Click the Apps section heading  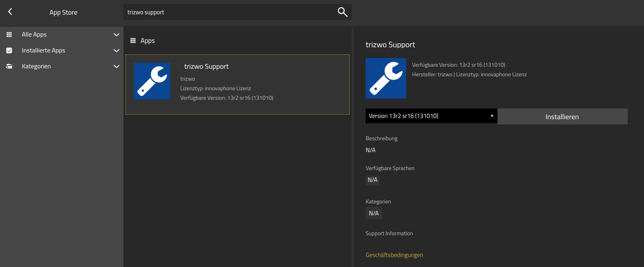pos(148,41)
